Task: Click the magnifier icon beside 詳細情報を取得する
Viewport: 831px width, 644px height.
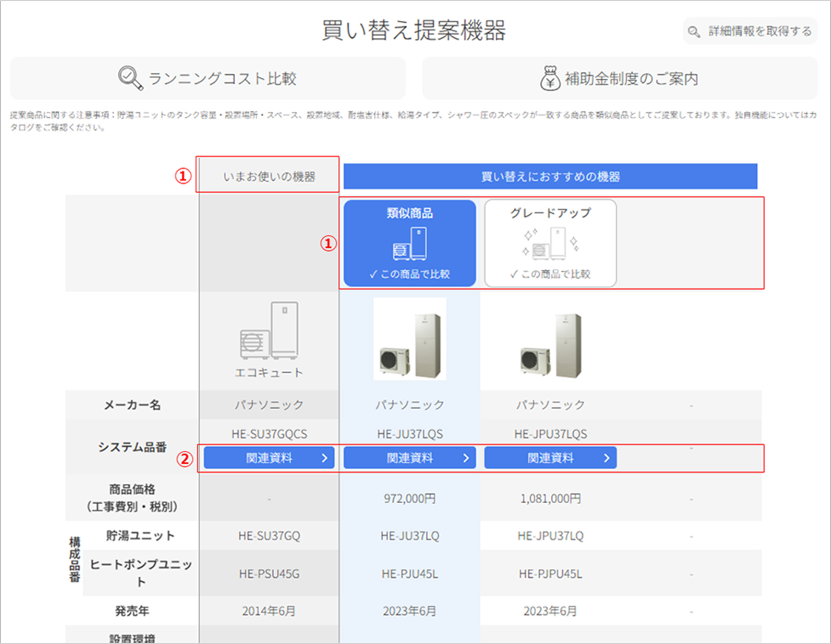Action: (x=694, y=32)
